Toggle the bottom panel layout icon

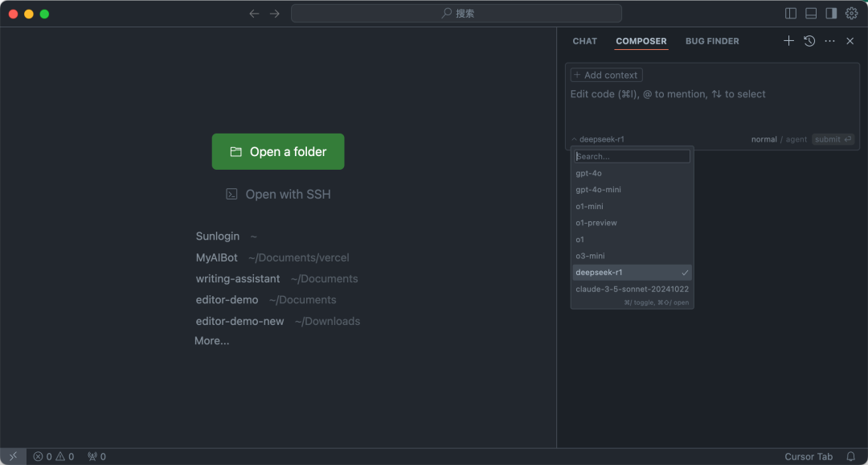click(x=811, y=14)
